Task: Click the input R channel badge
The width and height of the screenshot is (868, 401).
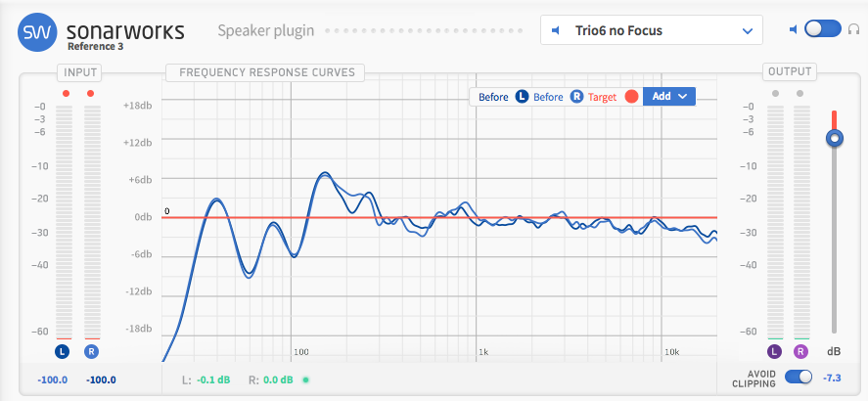Action: point(92,351)
